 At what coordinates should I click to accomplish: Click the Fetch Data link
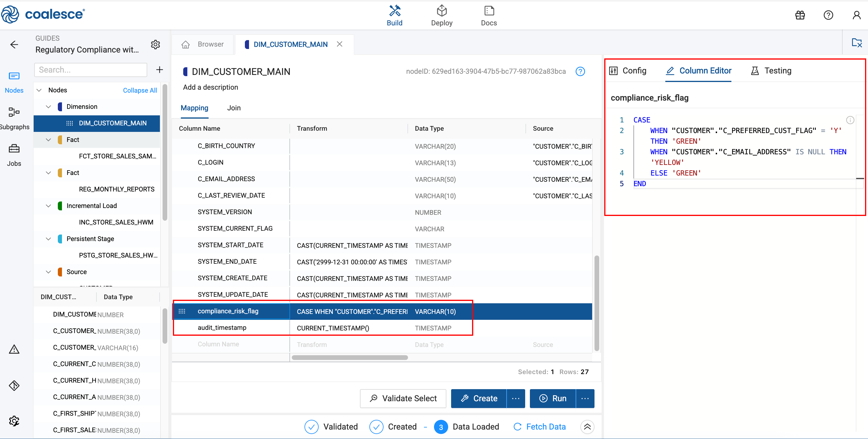click(x=539, y=427)
